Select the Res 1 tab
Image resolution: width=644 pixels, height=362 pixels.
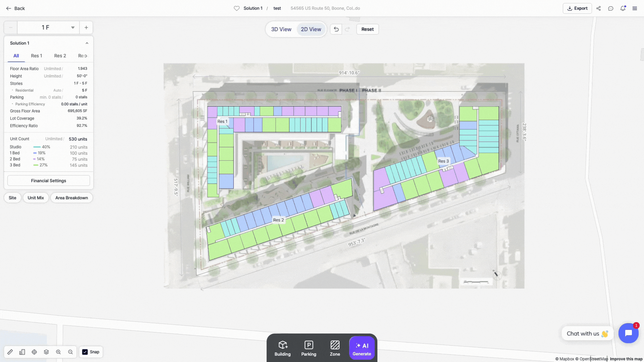37,56
